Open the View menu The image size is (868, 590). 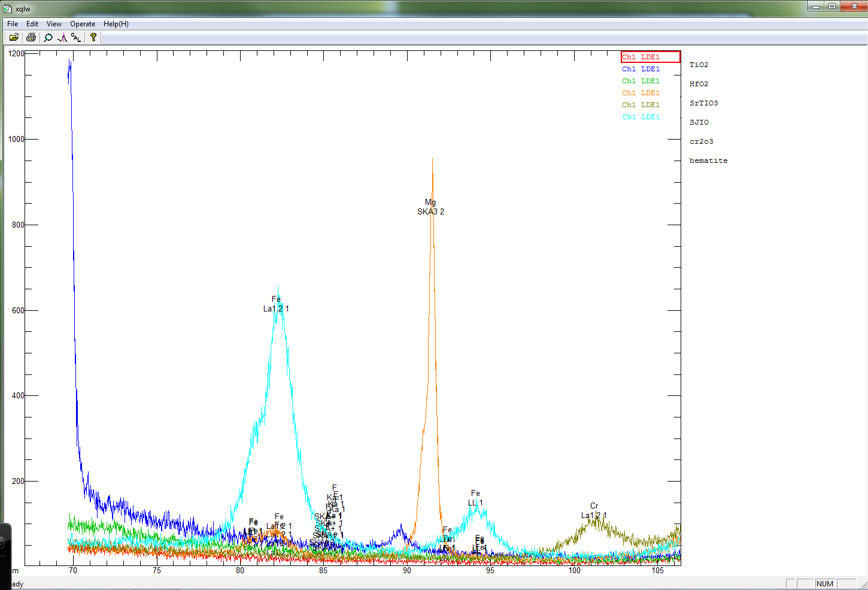coord(54,24)
